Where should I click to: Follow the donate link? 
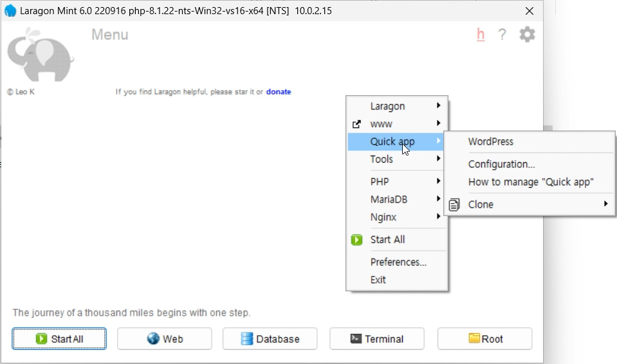point(279,92)
